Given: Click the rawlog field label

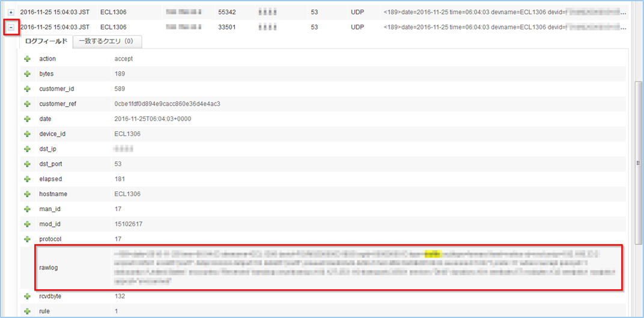Looking at the screenshot, I should point(47,268).
